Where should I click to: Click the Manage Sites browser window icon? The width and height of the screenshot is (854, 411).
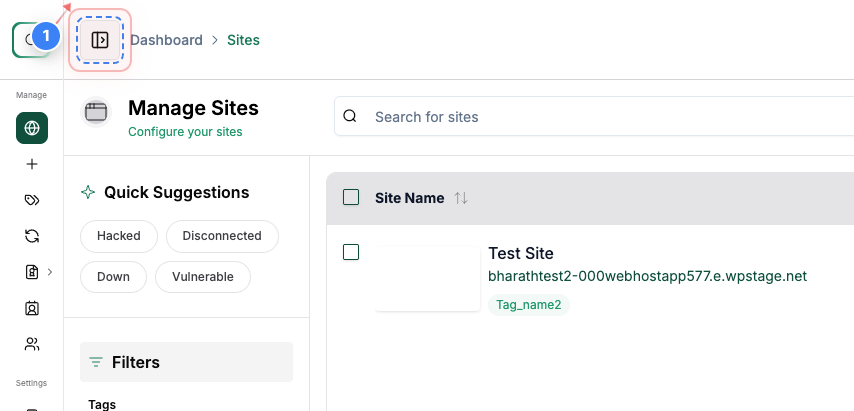point(96,113)
